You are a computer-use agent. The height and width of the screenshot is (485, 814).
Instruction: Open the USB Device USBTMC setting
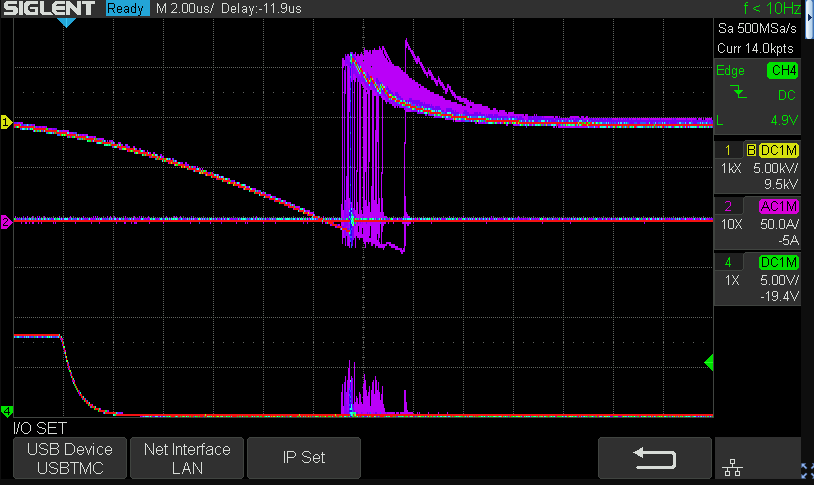click(x=70, y=458)
